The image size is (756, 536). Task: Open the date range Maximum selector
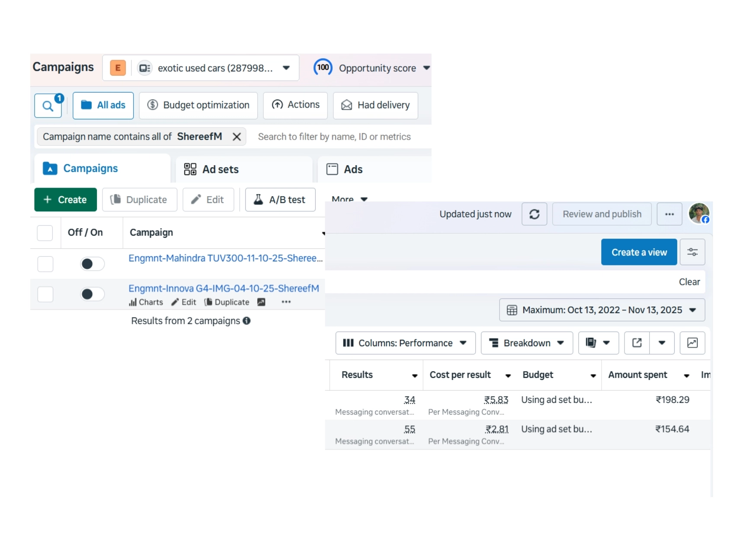(602, 310)
